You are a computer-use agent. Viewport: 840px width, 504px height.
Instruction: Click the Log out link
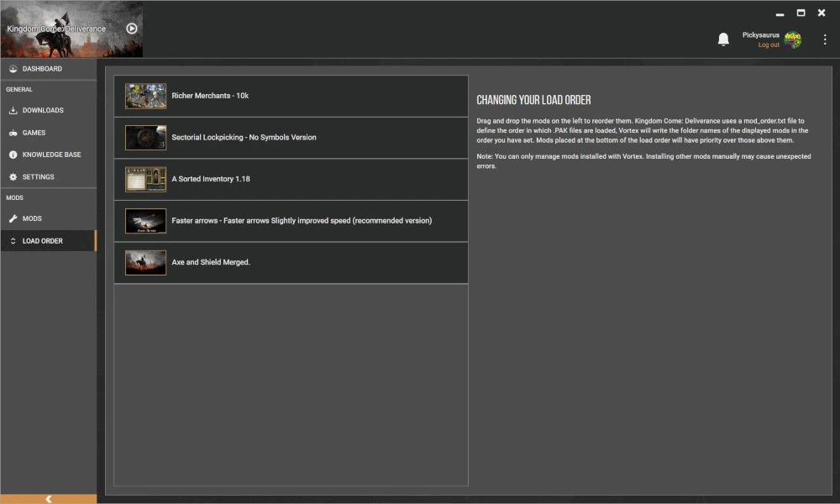pyautogui.click(x=769, y=45)
